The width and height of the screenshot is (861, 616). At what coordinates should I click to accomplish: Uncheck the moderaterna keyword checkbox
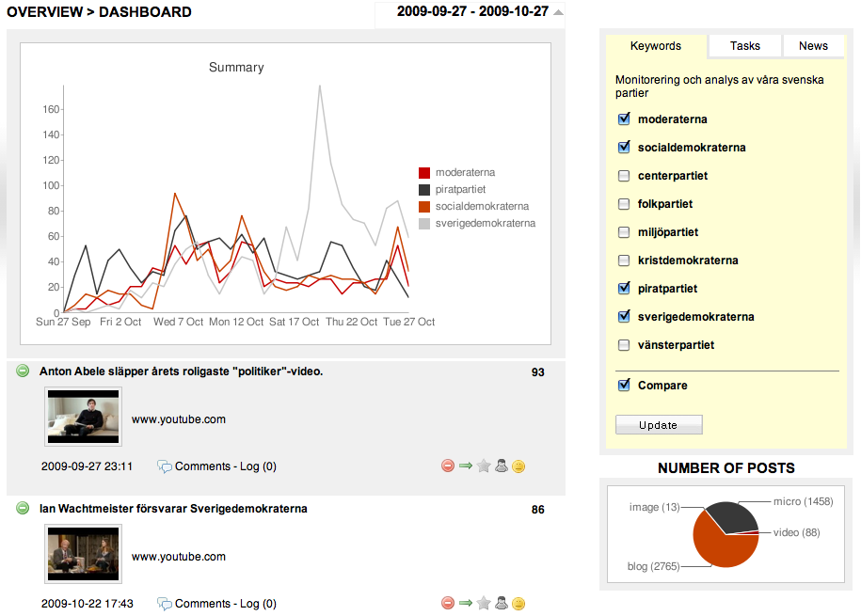click(x=624, y=119)
